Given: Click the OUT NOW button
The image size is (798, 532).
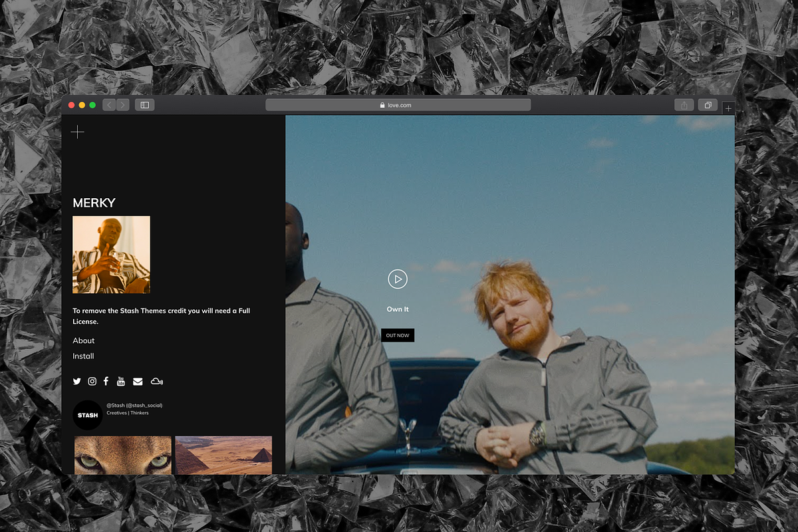Looking at the screenshot, I should pos(398,335).
